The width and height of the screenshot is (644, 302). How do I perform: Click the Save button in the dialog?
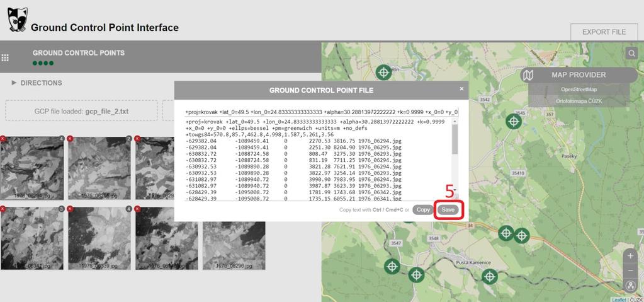[448, 209]
